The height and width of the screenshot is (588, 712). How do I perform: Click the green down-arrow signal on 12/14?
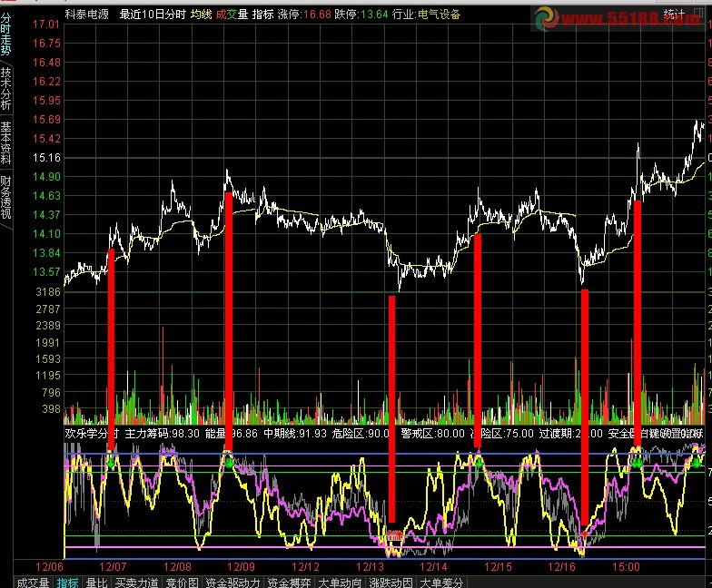[x=478, y=462]
